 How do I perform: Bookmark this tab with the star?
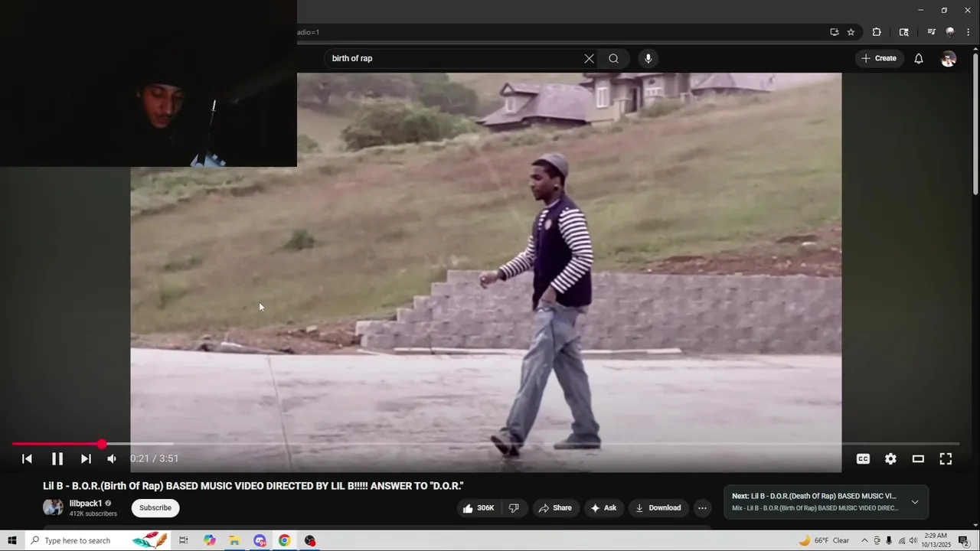[x=851, y=32]
